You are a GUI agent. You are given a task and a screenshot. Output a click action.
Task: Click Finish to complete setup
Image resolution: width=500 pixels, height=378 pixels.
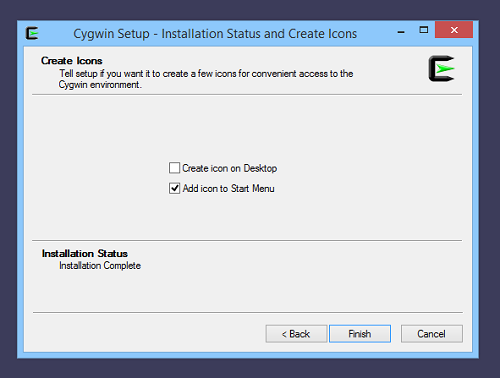point(360,334)
